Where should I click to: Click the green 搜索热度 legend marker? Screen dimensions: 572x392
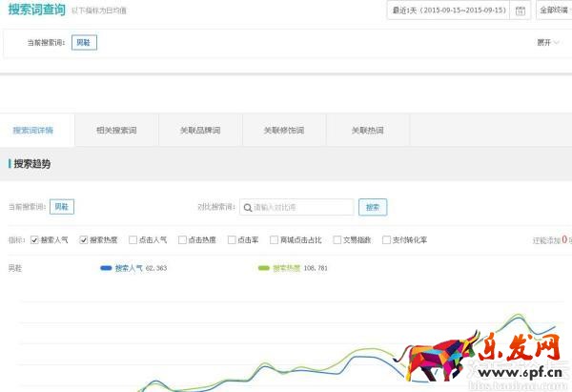point(264,268)
